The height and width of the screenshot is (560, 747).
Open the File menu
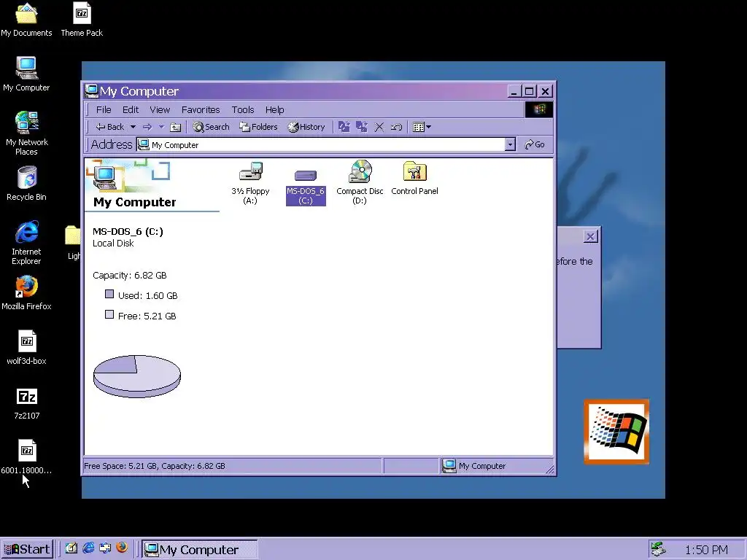pyautogui.click(x=104, y=109)
